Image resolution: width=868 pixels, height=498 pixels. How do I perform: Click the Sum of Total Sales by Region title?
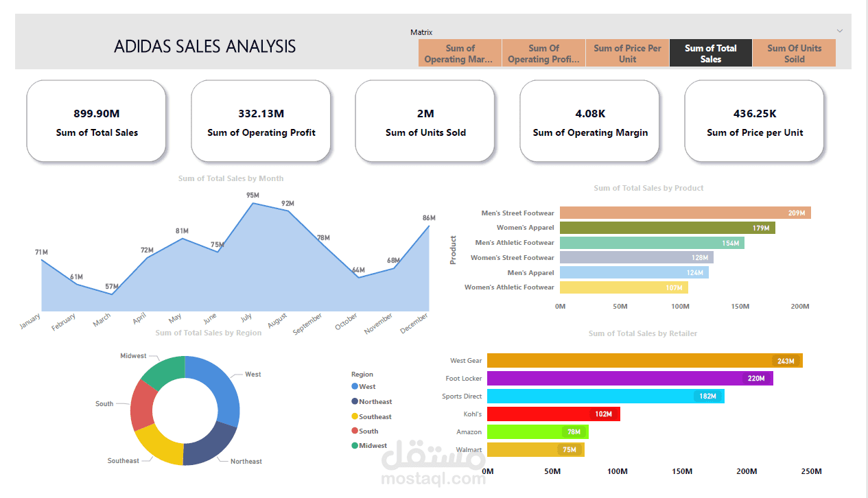(209, 333)
